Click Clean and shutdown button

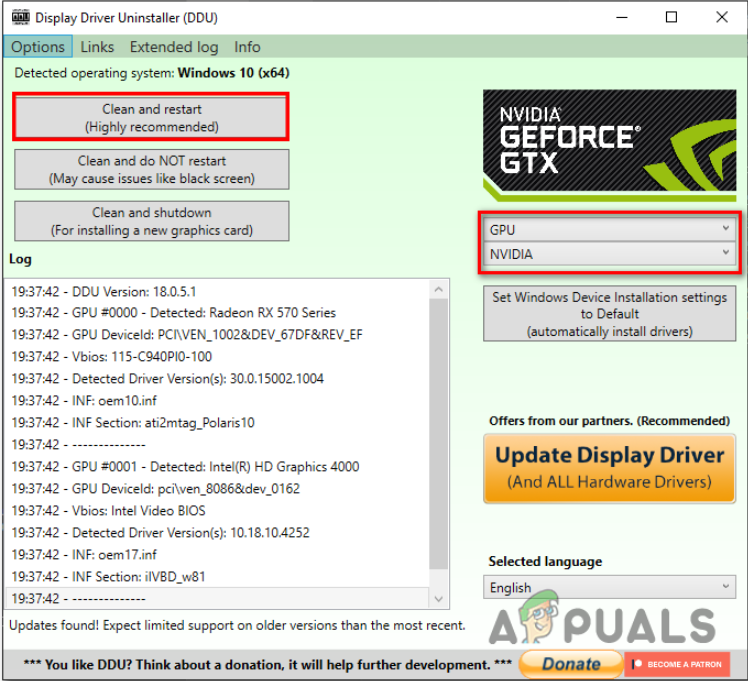click(x=151, y=221)
